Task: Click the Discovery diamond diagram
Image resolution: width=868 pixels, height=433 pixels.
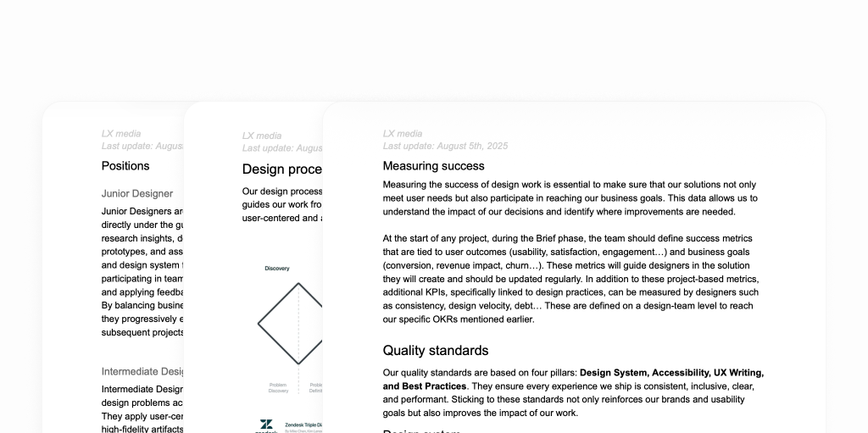Action: point(291,324)
